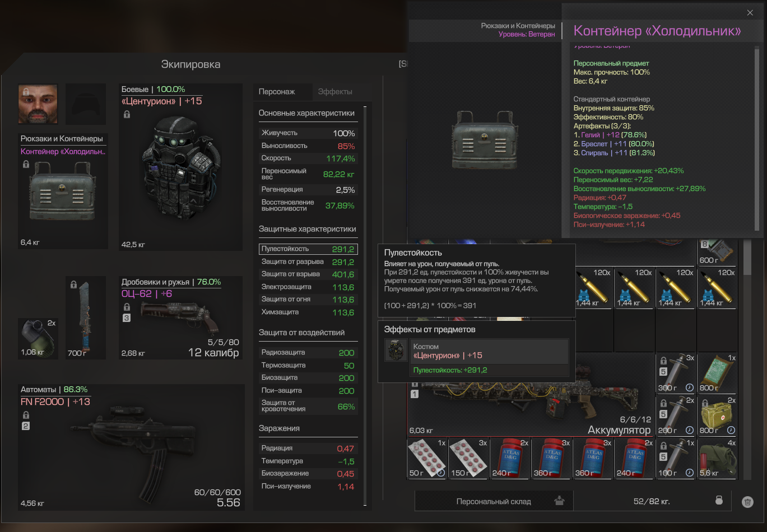Select the empty helmet slot
Viewport: 767px width, 532px height.
(86, 104)
